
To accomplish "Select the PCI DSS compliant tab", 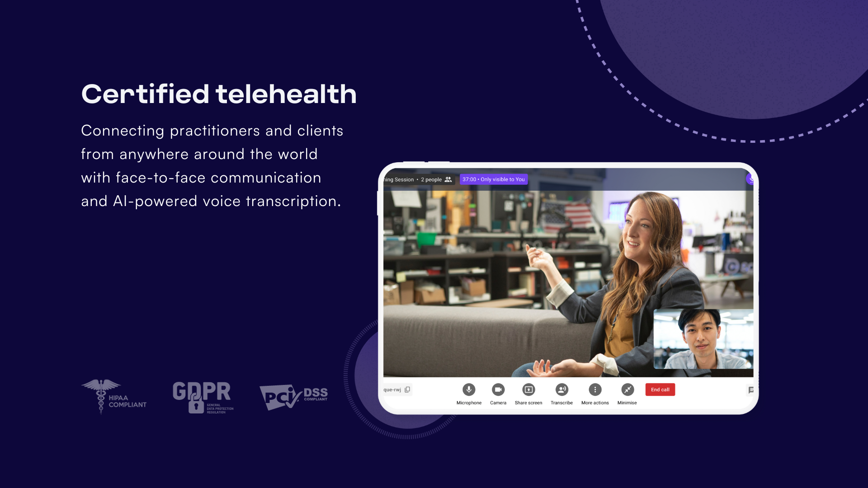I will coord(294,396).
